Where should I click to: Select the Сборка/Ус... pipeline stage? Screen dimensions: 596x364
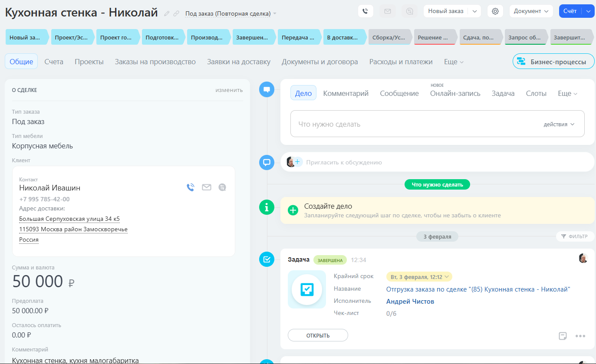coord(389,38)
